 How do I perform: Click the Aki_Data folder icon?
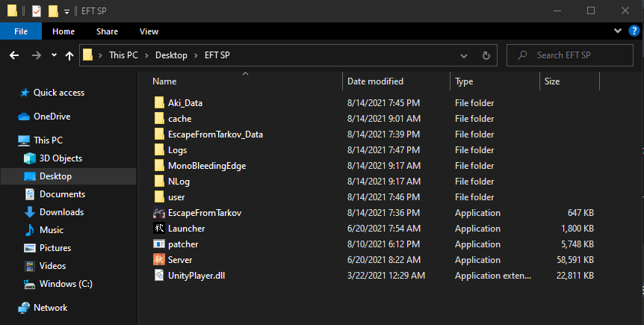pos(159,102)
